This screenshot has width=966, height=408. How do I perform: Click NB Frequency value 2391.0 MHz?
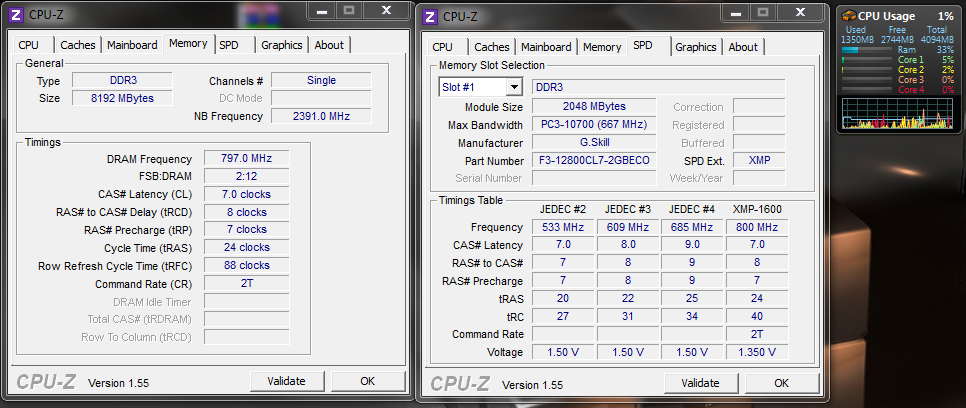(x=321, y=116)
